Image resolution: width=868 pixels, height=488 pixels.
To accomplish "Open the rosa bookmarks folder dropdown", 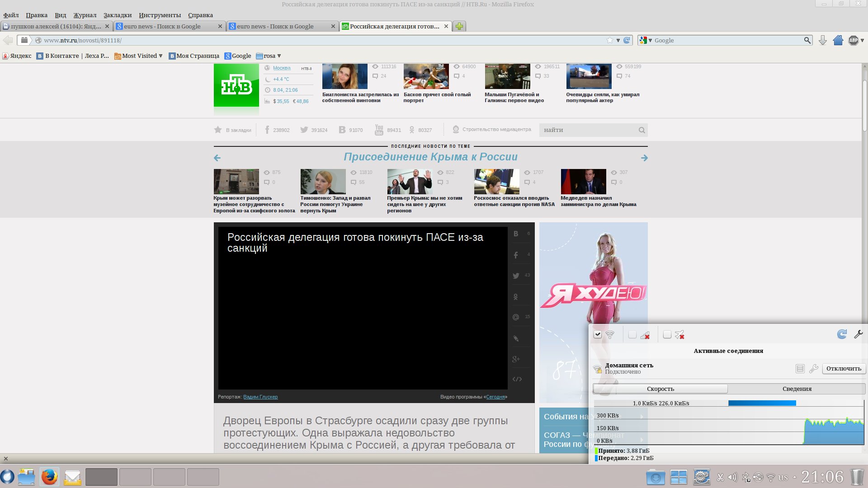I will [269, 56].
